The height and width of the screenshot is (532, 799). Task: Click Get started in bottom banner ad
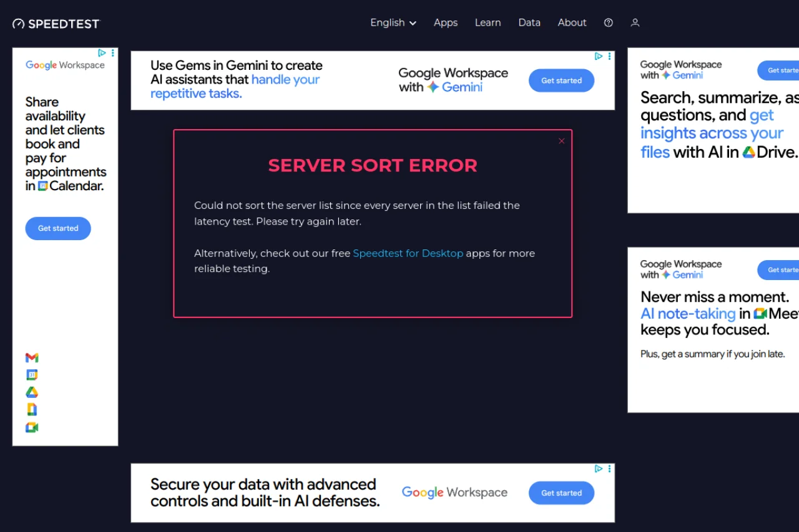pyautogui.click(x=561, y=493)
